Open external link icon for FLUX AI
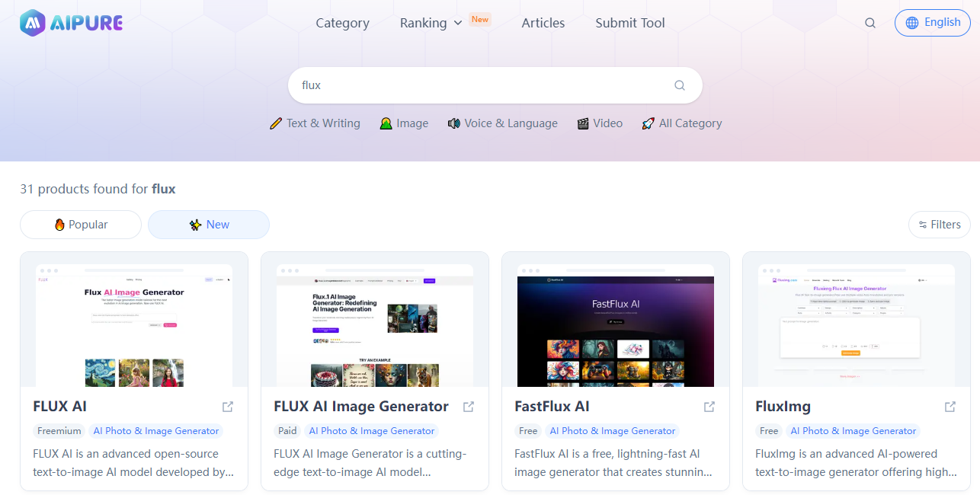 [x=228, y=407]
